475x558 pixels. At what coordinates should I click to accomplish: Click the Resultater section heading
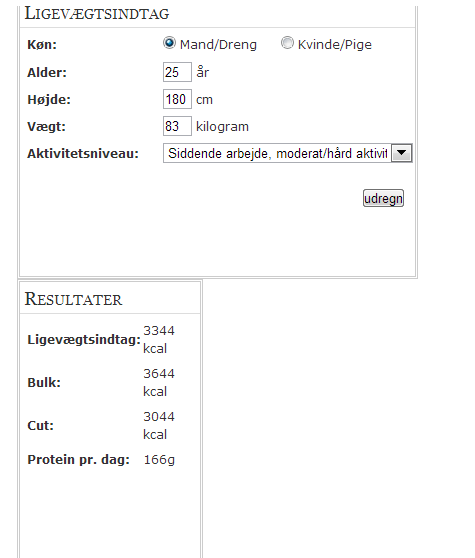click(73, 299)
